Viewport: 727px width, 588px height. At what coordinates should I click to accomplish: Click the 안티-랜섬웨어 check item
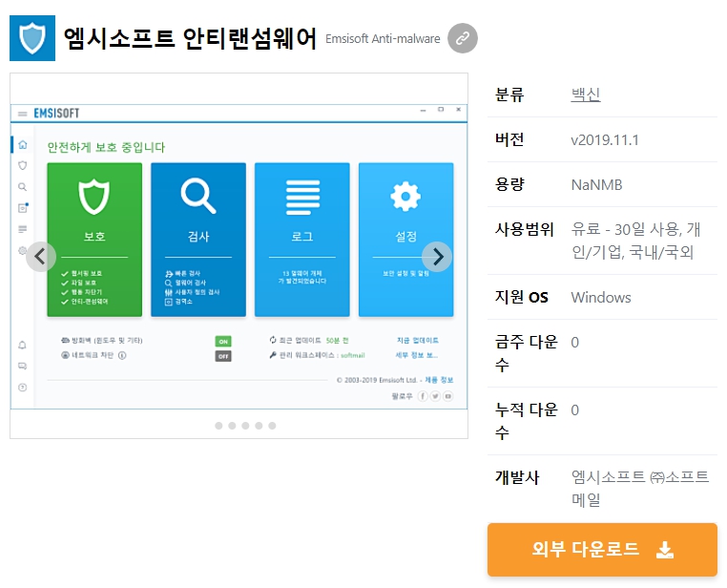tap(85, 302)
